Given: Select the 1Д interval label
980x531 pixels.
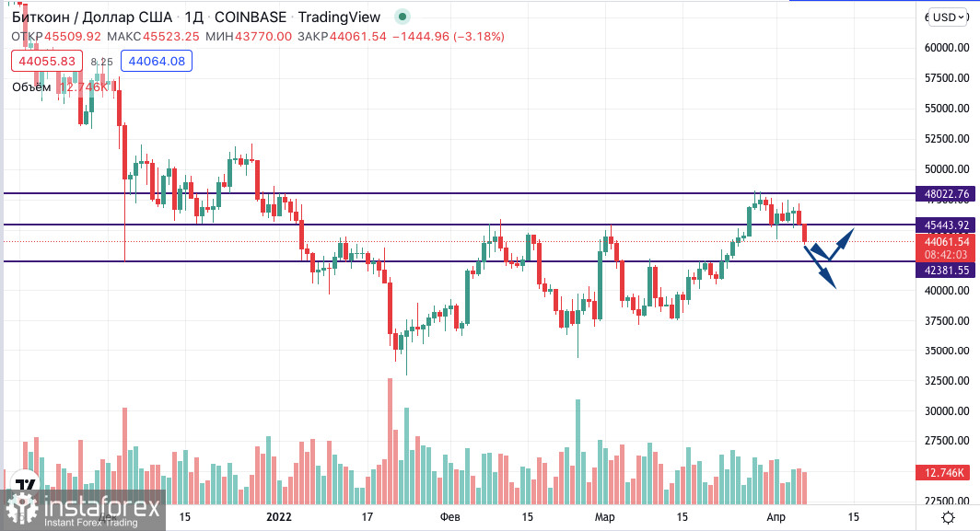Looking at the screenshot, I should (193, 17).
